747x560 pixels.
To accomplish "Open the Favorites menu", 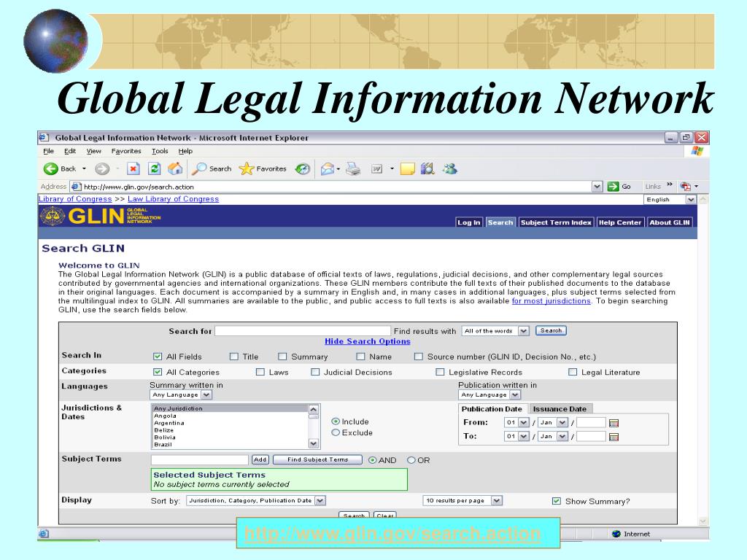I will click(x=126, y=151).
